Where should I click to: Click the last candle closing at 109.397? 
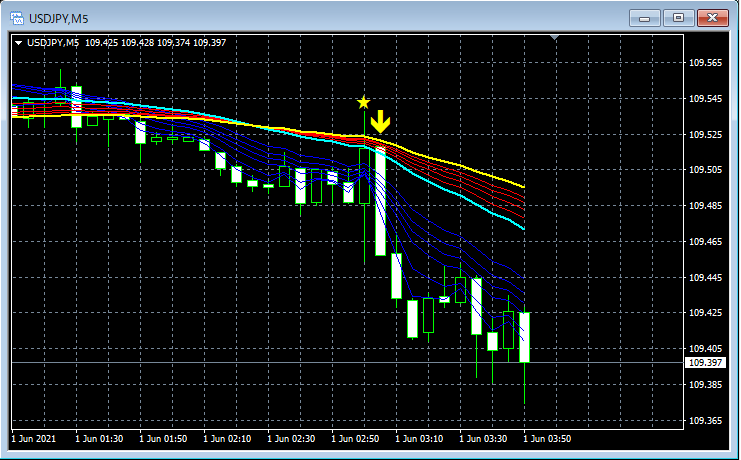tap(524, 337)
